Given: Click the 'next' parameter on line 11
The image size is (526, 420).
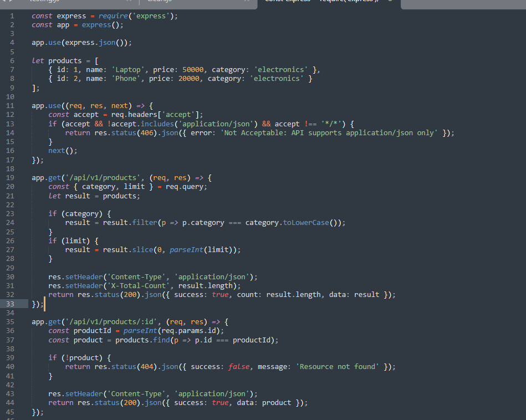Looking at the screenshot, I should tap(119, 106).
